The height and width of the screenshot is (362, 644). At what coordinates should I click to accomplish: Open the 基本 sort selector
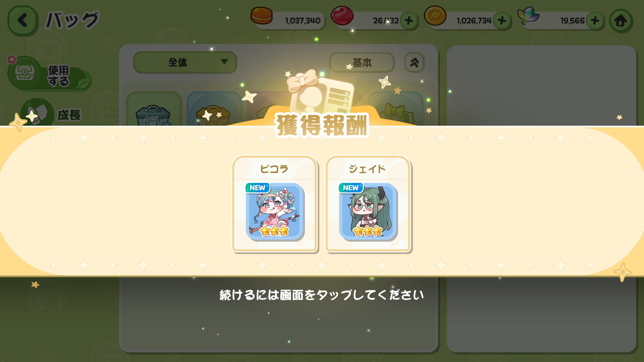(362, 62)
